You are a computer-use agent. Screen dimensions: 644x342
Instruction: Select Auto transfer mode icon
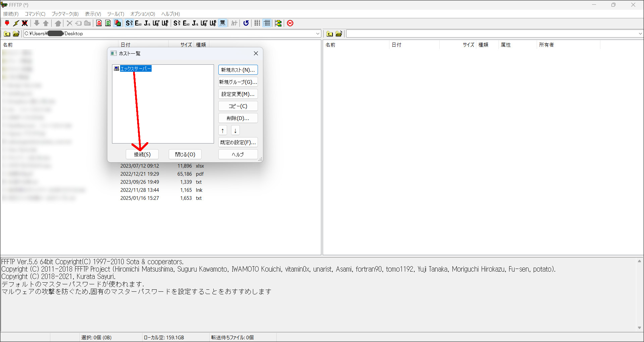tap(117, 23)
